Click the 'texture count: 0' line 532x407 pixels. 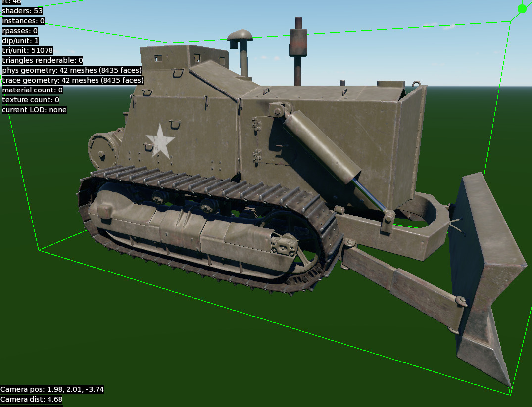31,100
